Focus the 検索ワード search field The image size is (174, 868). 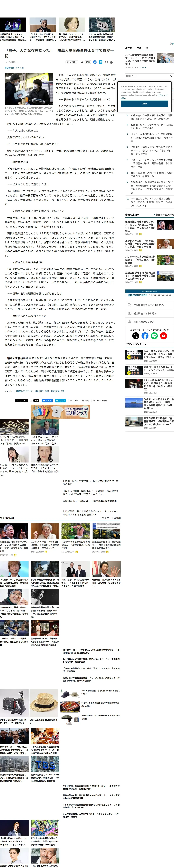click(x=147, y=76)
